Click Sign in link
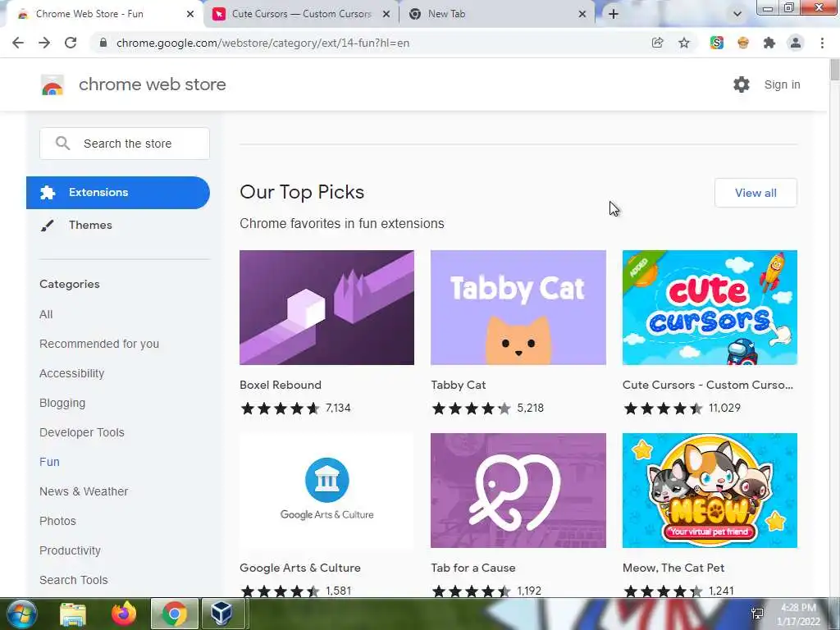This screenshot has height=630, width=840. (x=782, y=84)
